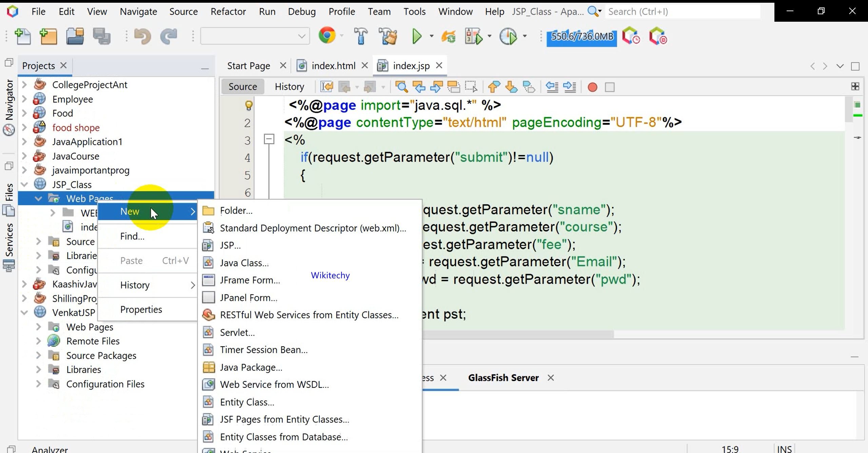Expand the CollegeProjectAnt project node
This screenshot has height=453, width=868.
[x=24, y=84]
